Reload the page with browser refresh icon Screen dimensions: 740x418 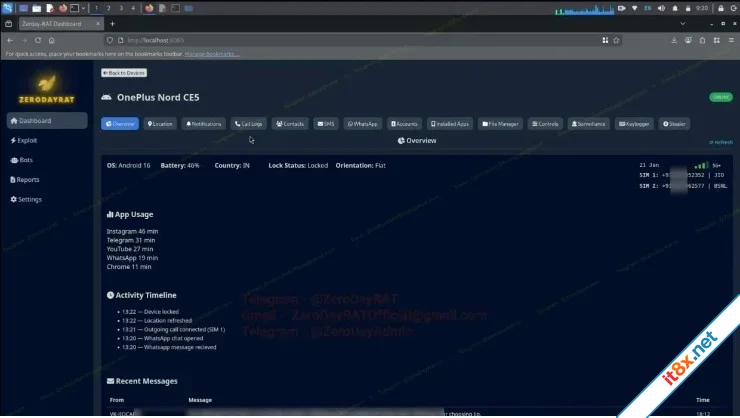(38, 40)
